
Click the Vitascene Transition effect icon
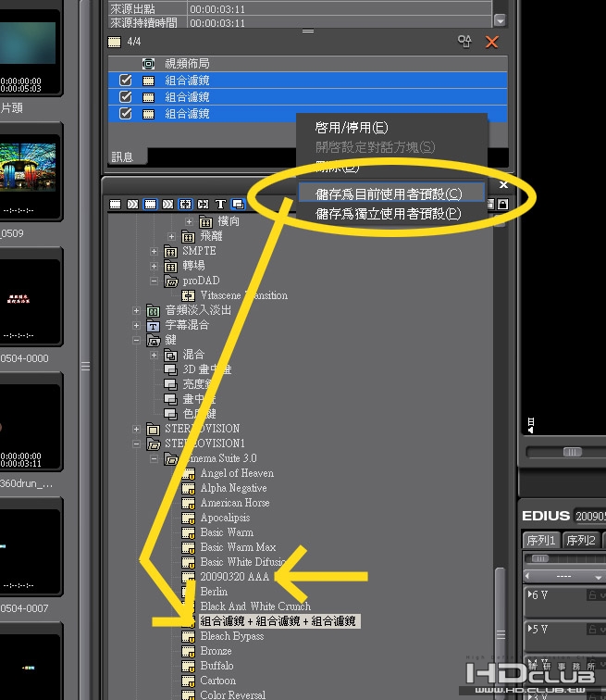(189, 295)
